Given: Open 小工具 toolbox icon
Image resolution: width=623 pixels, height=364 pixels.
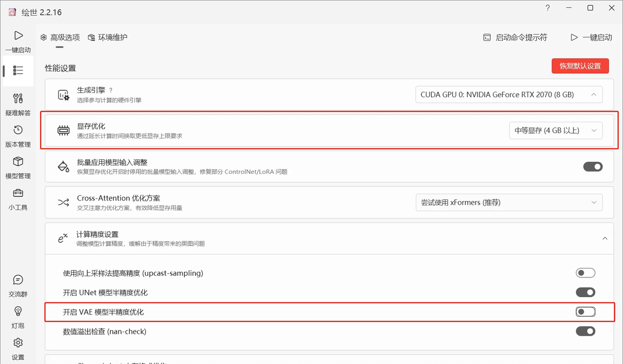Looking at the screenshot, I should click(18, 194).
